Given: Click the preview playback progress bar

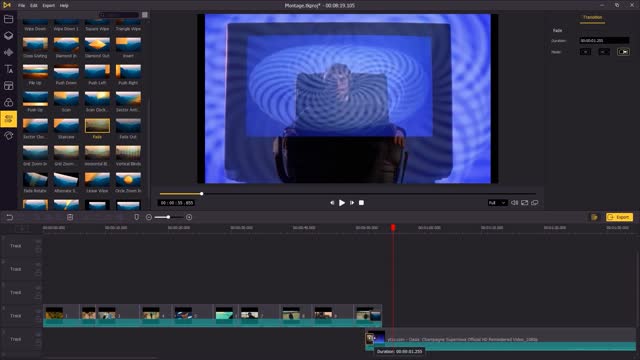Looking at the screenshot, I should (347, 194).
